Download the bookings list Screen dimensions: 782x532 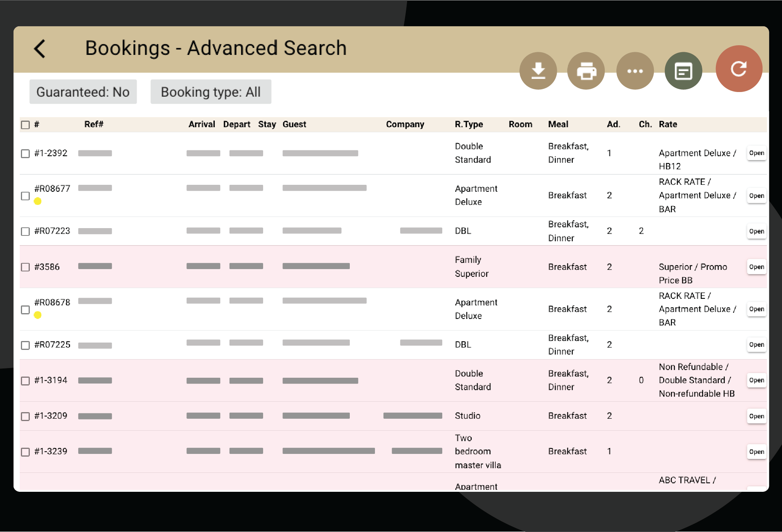[x=538, y=71]
